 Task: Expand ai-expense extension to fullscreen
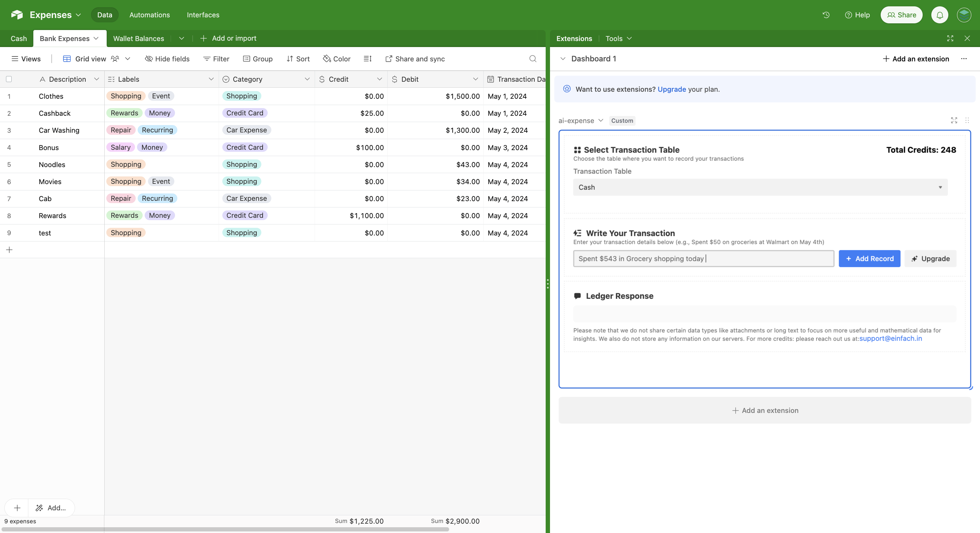(954, 121)
